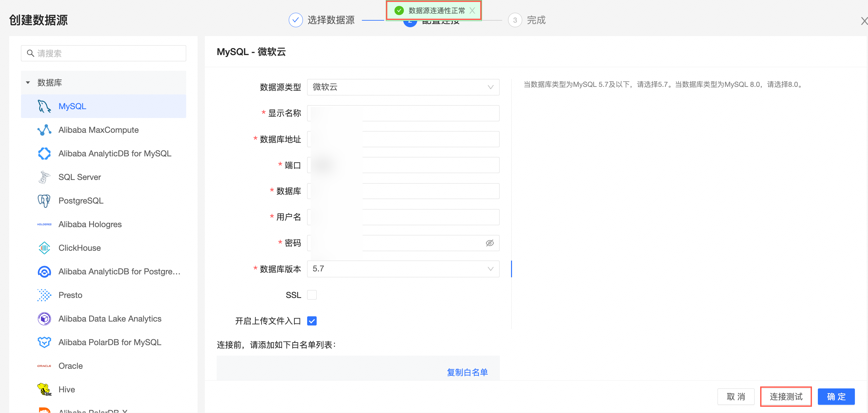The image size is (868, 413).
Task: Click 连接测试 button
Action: (x=786, y=397)
